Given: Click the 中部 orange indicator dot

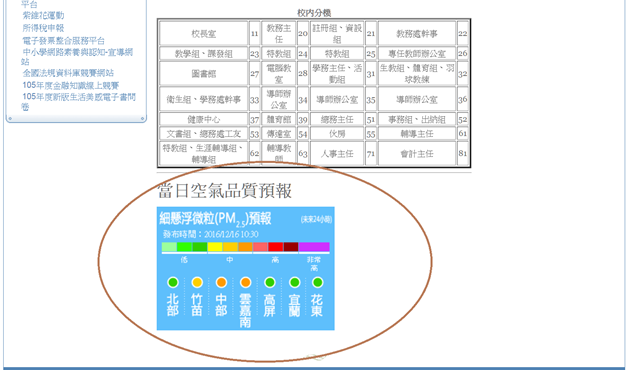Looking at the screenshot, I should 221,282.
